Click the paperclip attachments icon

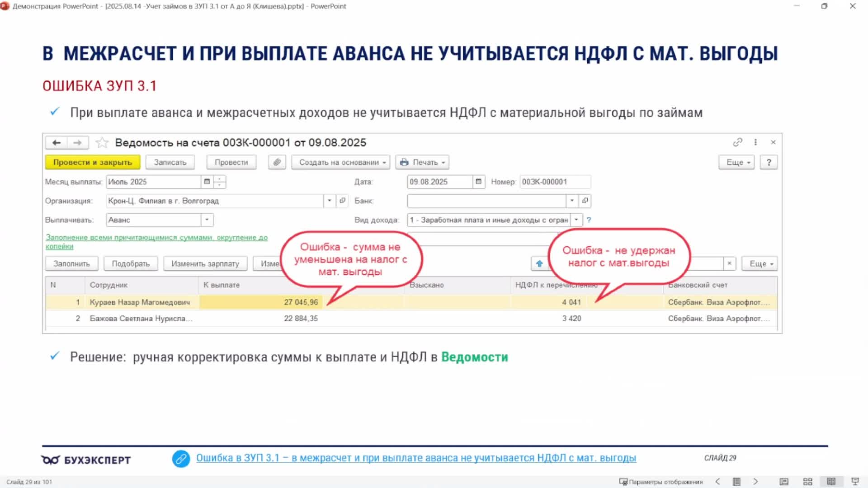277,162
